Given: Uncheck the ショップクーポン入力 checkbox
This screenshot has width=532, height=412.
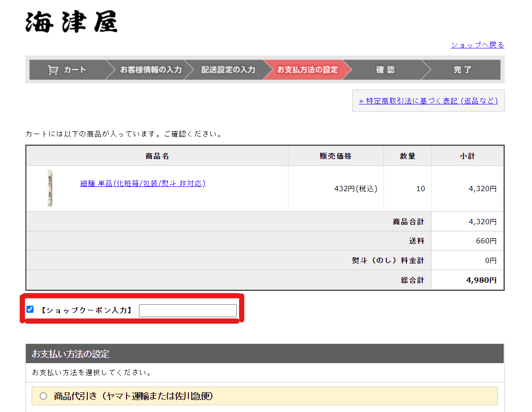Looking at the screenshot, I should [30, 309].
